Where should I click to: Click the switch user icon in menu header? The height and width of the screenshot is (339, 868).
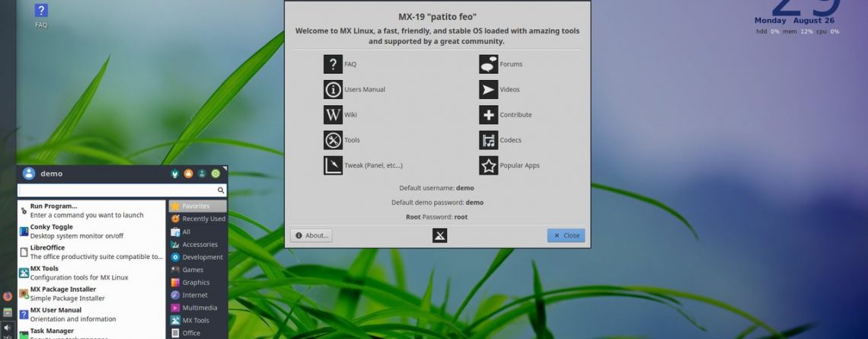[202, 174]
